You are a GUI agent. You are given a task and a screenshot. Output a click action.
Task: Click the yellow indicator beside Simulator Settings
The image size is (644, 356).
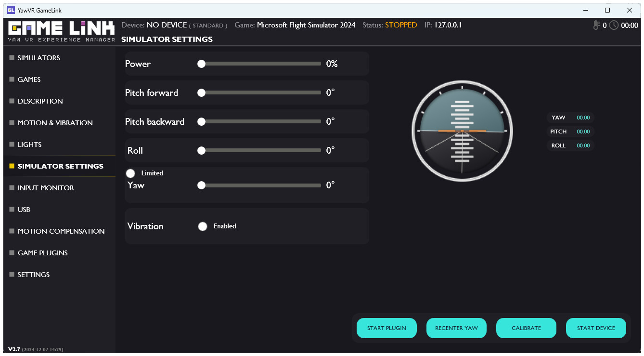click(x=11, y=166)
